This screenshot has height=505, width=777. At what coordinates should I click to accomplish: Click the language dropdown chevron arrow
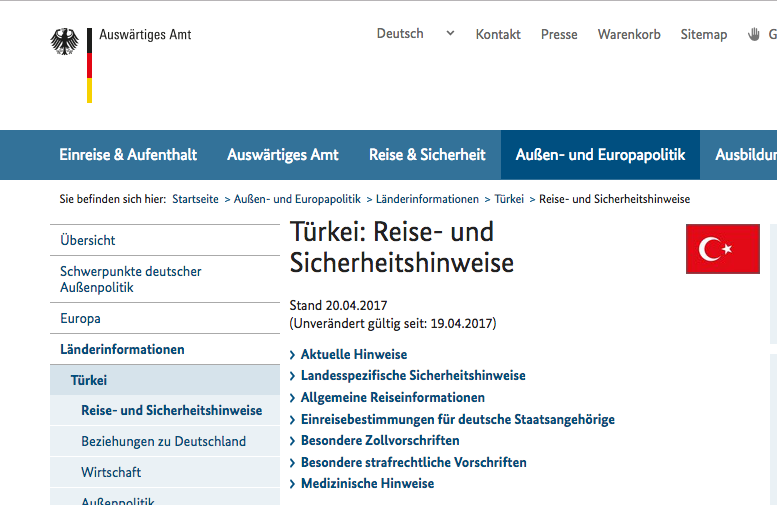point(450,33)
